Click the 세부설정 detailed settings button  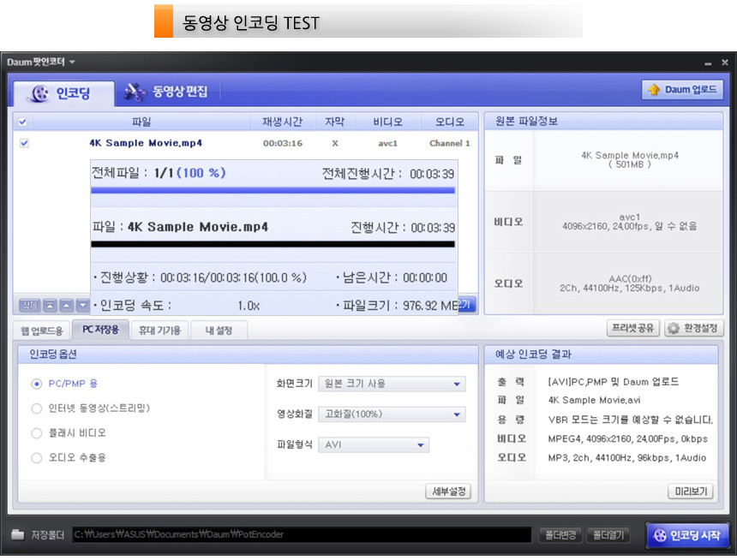(x=448, y=491)
